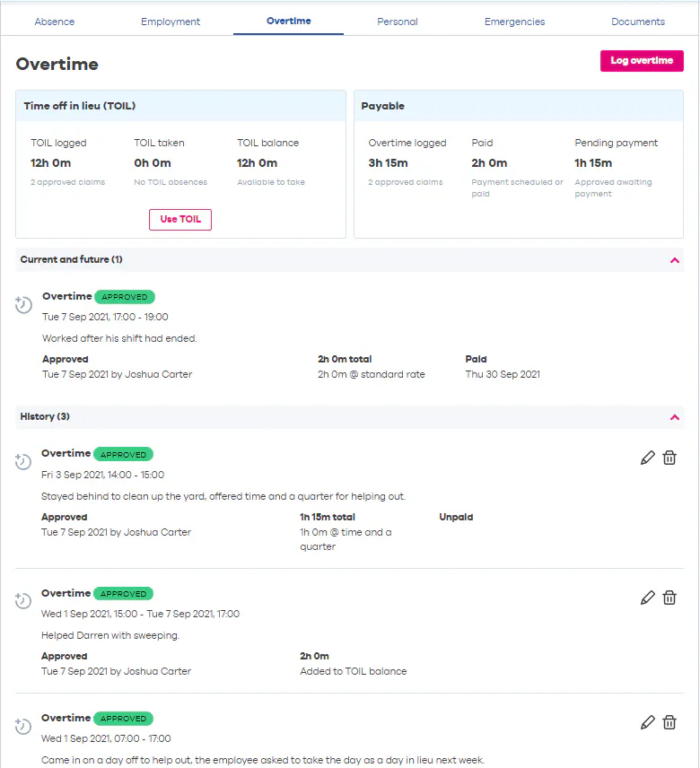The image size is (700, 768).
Task: Click the Use TOIL button
Action: coord(180,220)
